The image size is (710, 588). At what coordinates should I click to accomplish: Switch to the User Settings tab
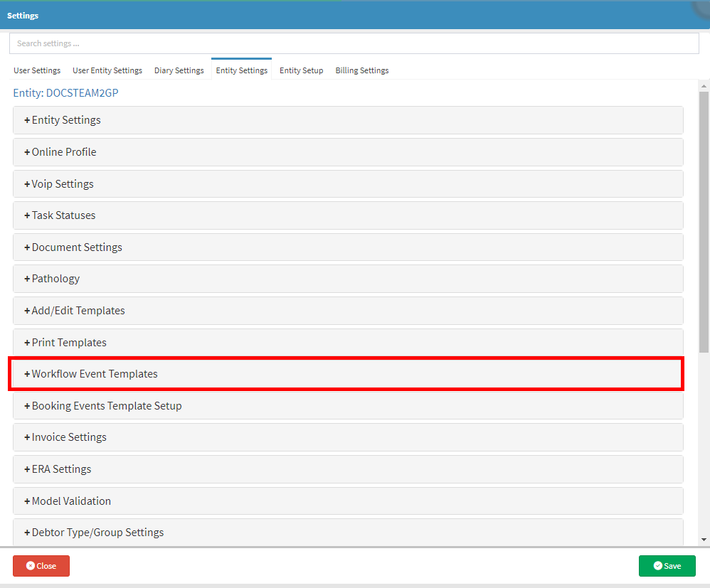(x=37, y=70)
